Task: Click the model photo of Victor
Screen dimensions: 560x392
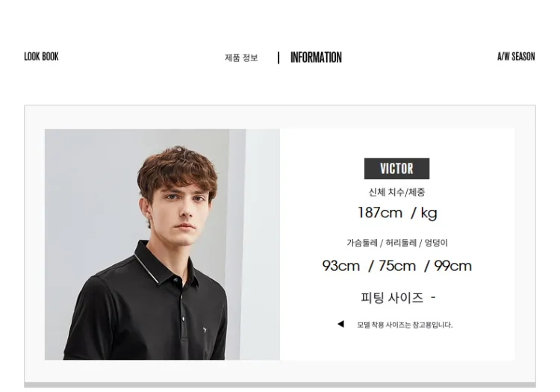Action: click(162, 245)
